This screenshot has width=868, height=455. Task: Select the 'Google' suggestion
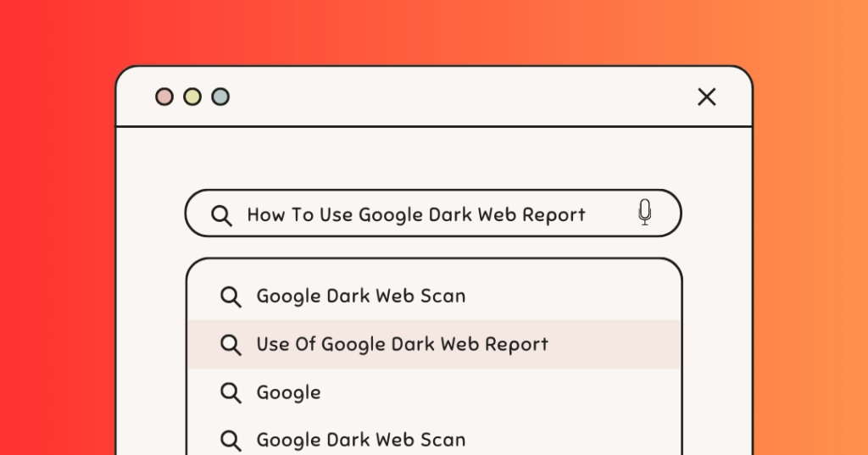tap(434, 392)
